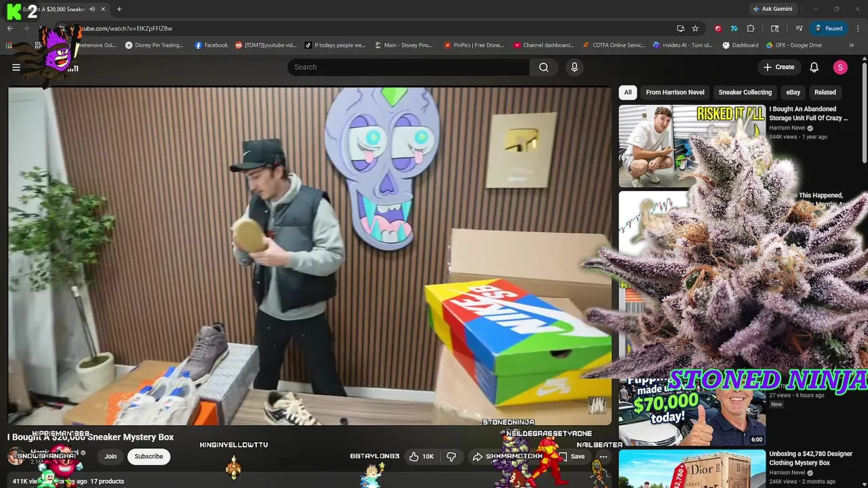Click the video player frame

click(310, 256)
